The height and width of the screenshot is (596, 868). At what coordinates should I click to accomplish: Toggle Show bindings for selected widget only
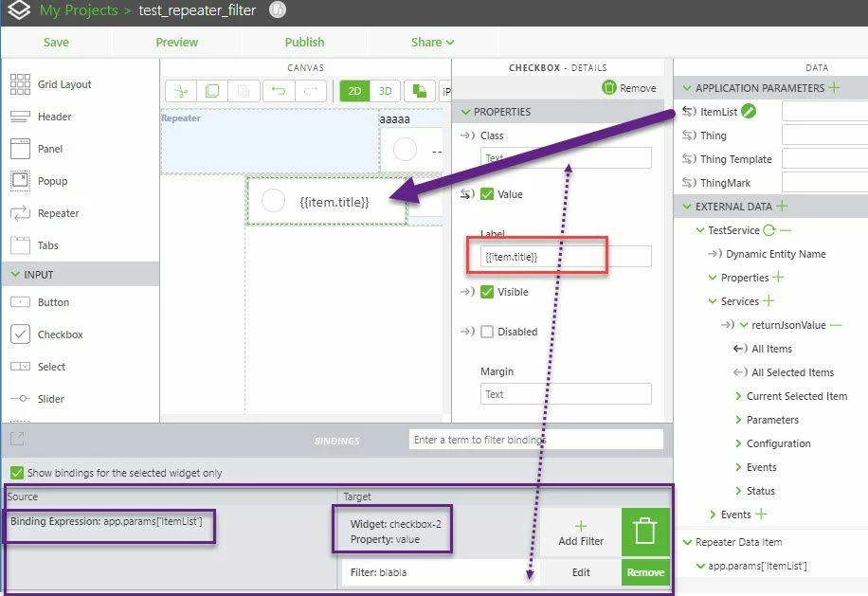coord(17,473)
